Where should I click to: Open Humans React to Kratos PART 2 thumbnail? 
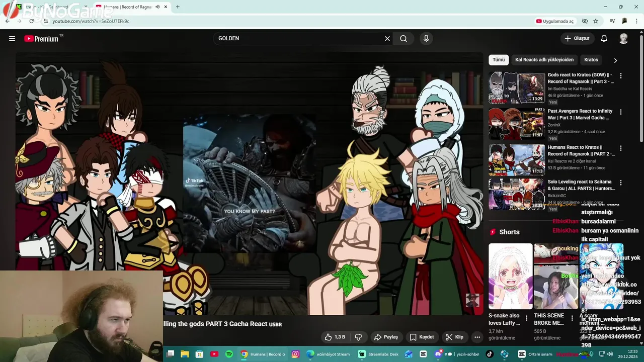[x=517, y=160]
